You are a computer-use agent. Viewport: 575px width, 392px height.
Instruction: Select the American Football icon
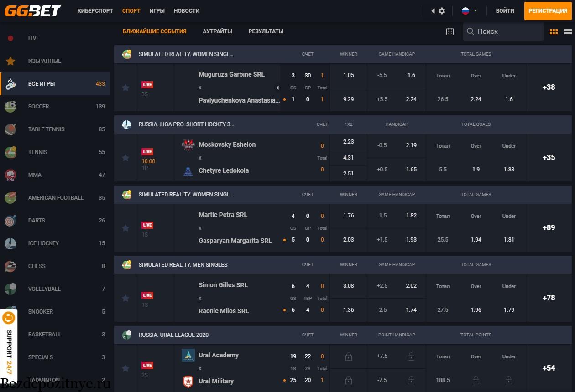(x=10, y=198)
